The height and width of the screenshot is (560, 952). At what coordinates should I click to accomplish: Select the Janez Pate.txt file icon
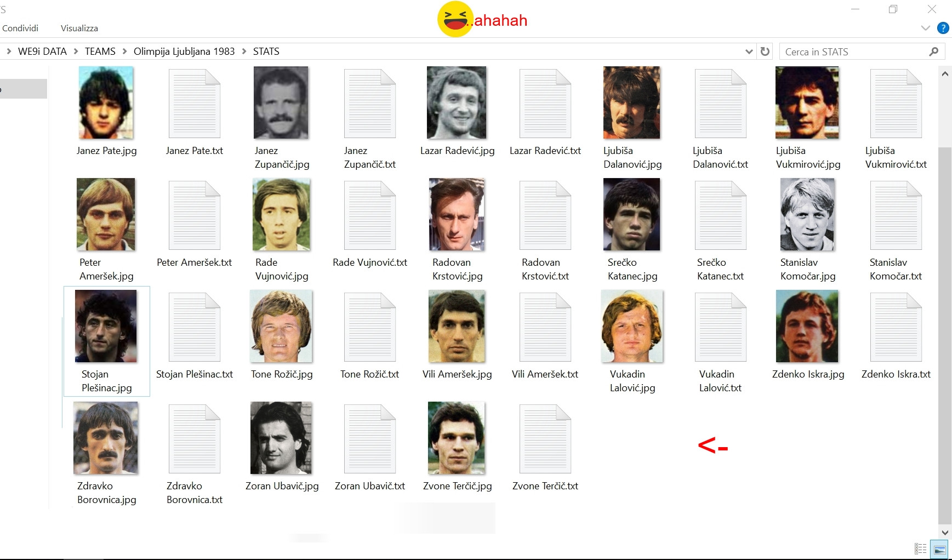click(195, 104)
